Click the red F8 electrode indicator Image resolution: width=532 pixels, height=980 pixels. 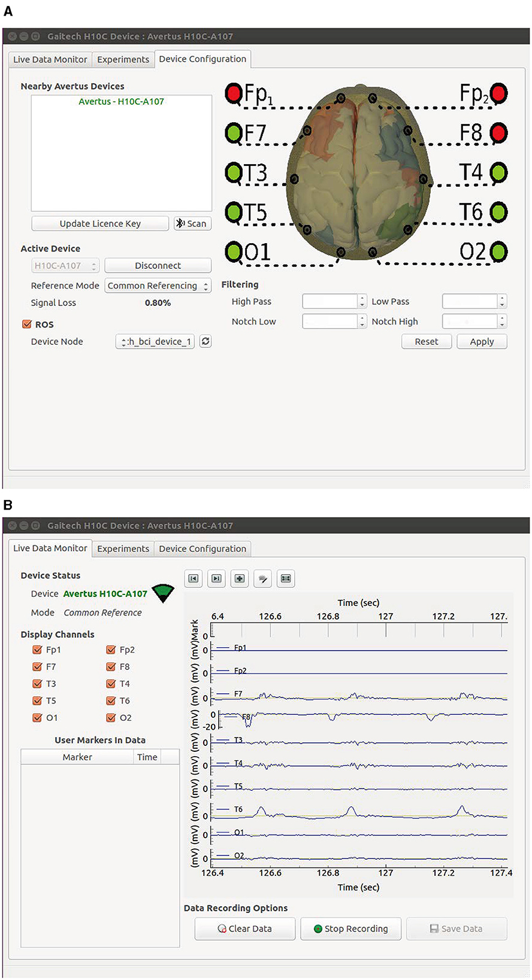498,133
